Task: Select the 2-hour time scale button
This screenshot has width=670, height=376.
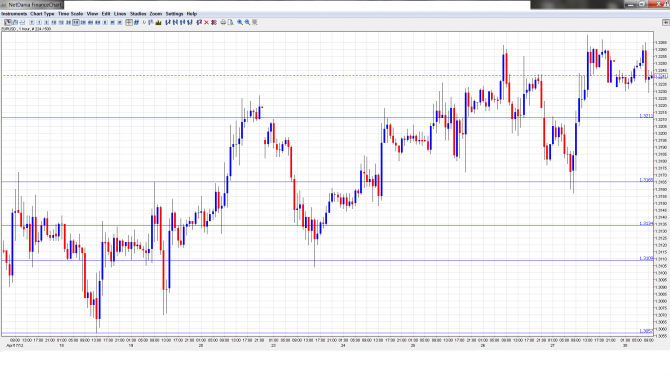Action: [83, 22]
